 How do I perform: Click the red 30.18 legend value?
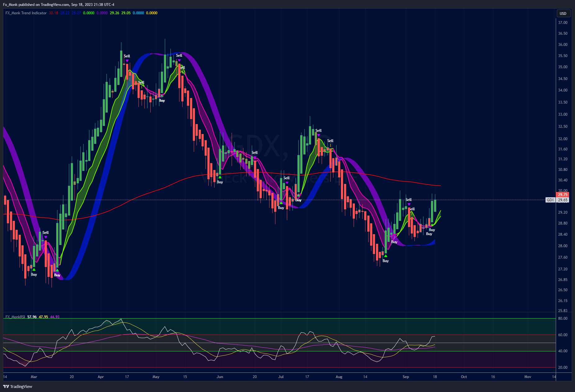(53, 13)
